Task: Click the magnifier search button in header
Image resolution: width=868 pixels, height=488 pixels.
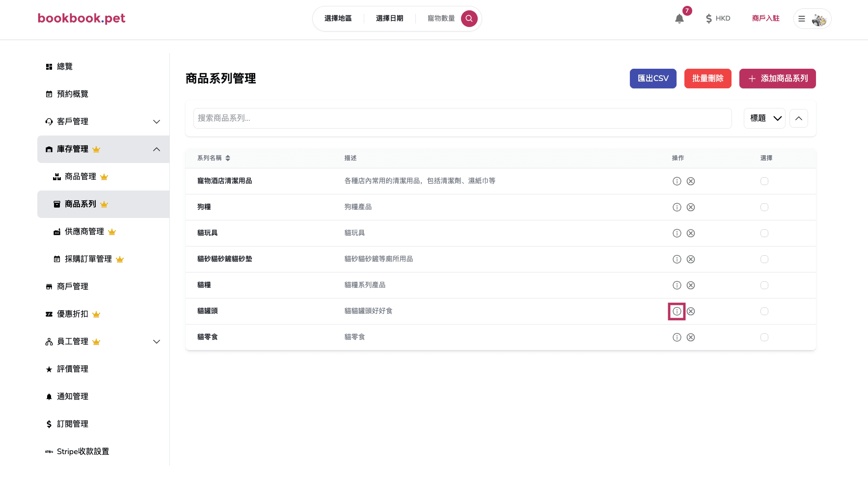Action: coord(469,19)
